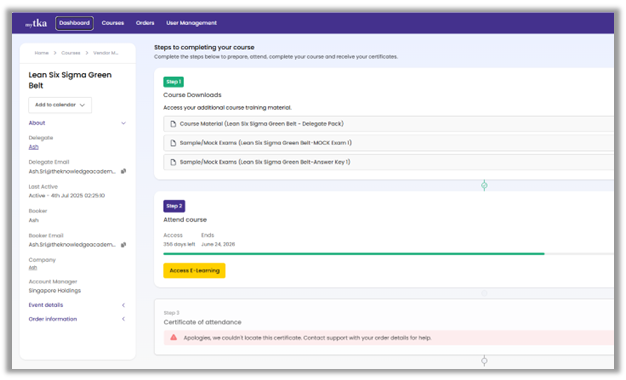The image size is (626, 380).
Task: Click file icon of MOCK Exam 1
Action: click(x=173, y=143)
